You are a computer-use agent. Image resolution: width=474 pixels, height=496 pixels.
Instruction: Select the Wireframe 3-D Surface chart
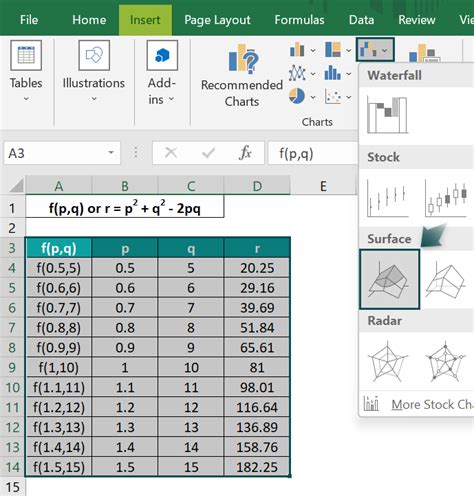[446, 280]
